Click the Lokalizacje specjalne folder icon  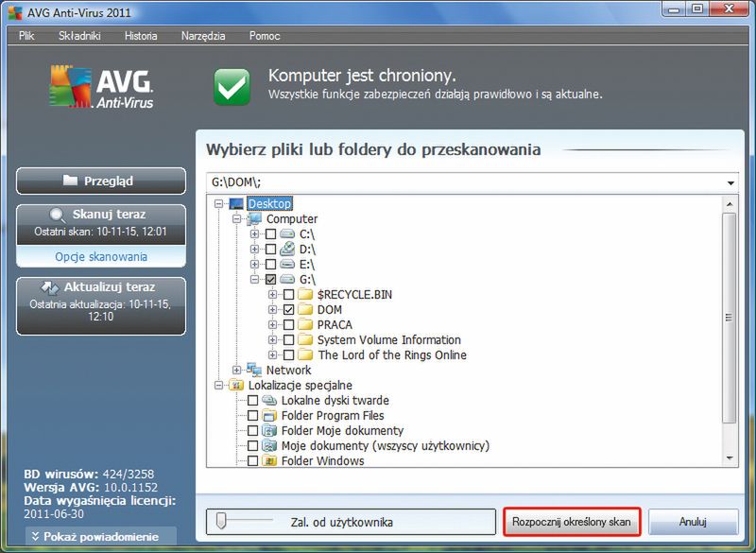[236, 385]
